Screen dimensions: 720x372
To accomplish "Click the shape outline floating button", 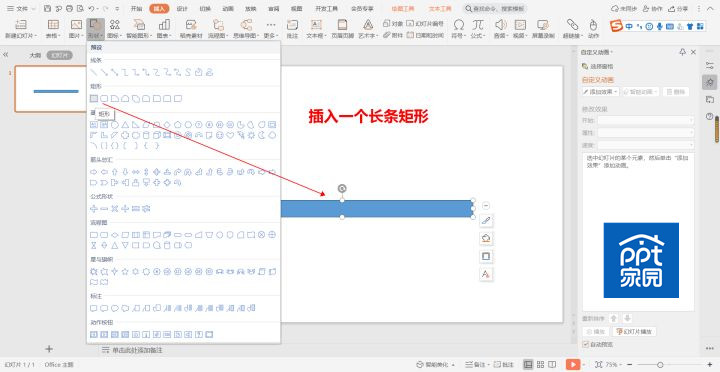I will pyautogui.click(x=486, y=256).
